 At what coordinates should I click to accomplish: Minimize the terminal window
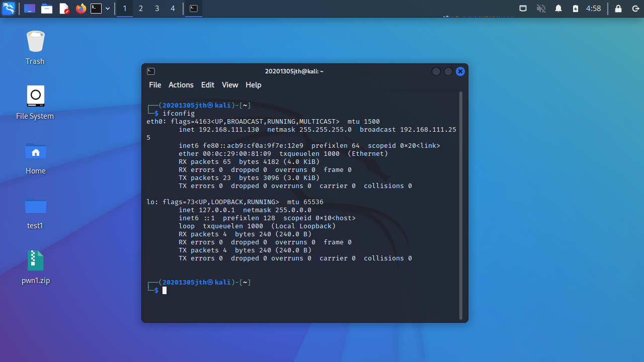(436, 71)
